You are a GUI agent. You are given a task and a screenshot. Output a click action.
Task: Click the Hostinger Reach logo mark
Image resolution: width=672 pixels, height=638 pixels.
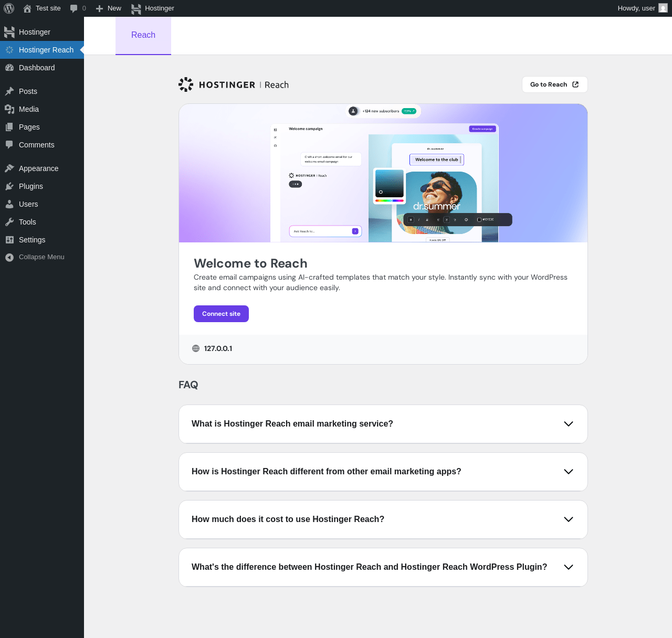click(x=186, y=84)
